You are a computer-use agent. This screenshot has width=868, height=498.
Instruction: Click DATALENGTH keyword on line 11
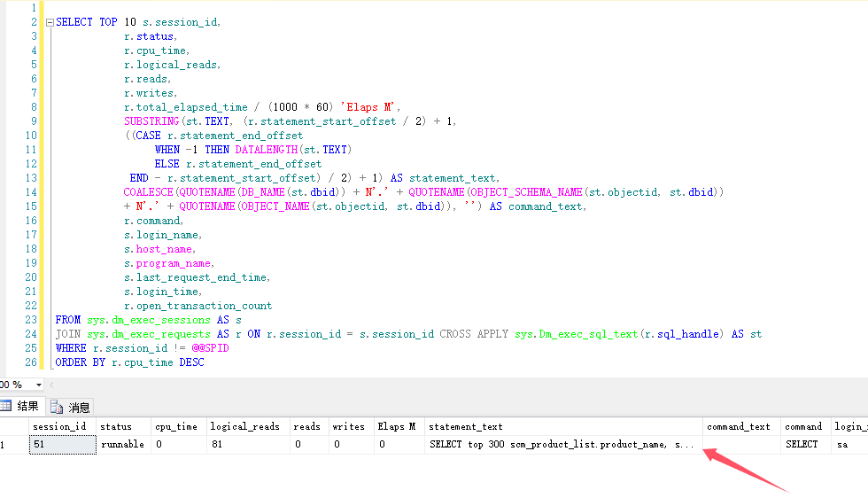pyautogui.click(x=267, y=150)
